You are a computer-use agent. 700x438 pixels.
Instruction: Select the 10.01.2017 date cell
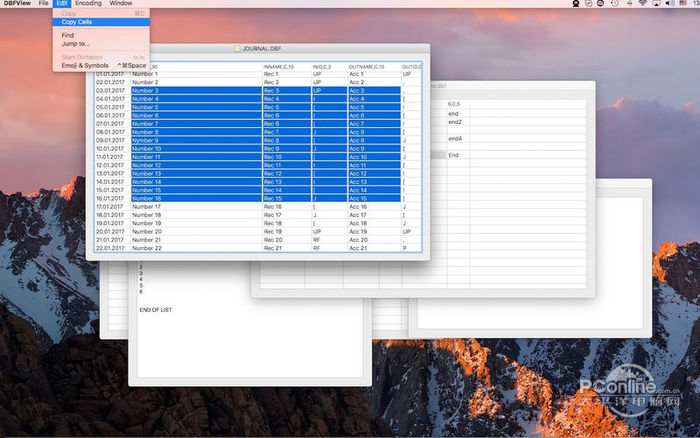[x=112, y=149]
